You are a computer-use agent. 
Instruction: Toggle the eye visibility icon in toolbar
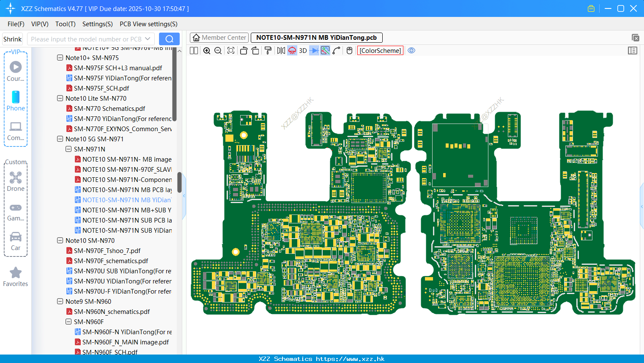coord(411,51)
